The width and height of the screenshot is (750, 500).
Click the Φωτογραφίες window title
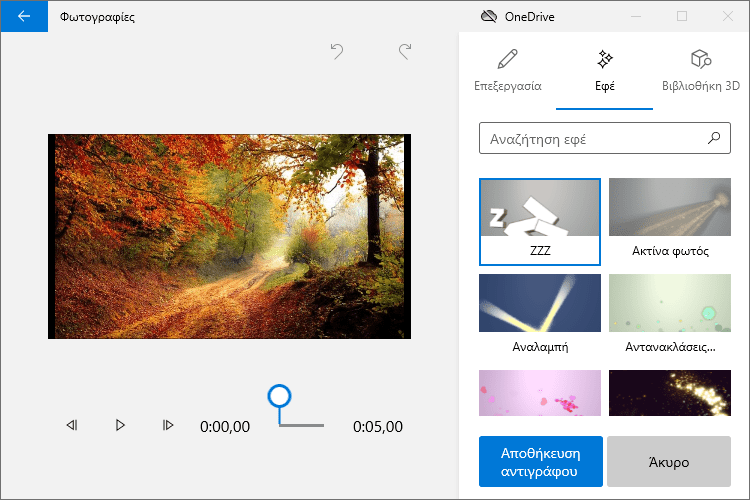tap(97, 17)
